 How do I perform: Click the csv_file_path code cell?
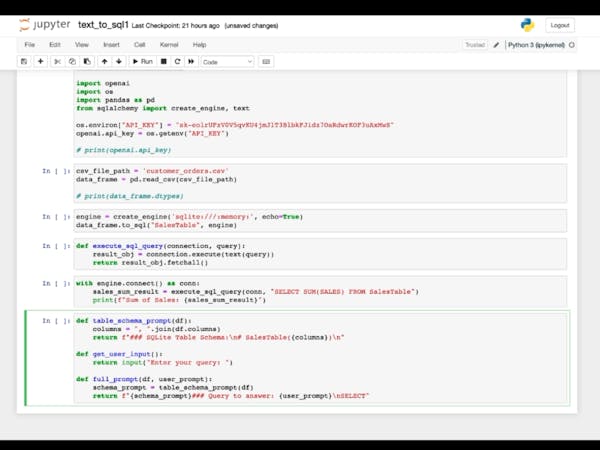pyautogui.click(x=320, y=183)
